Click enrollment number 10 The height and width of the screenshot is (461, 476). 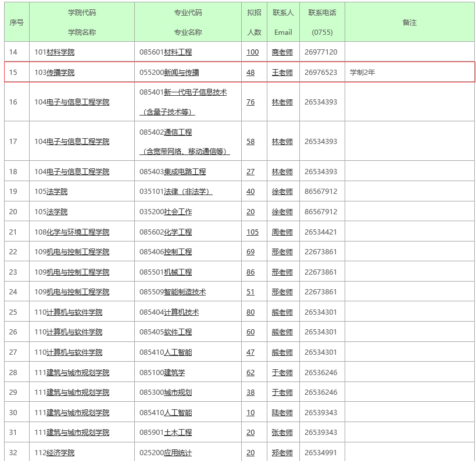[250, 412]
